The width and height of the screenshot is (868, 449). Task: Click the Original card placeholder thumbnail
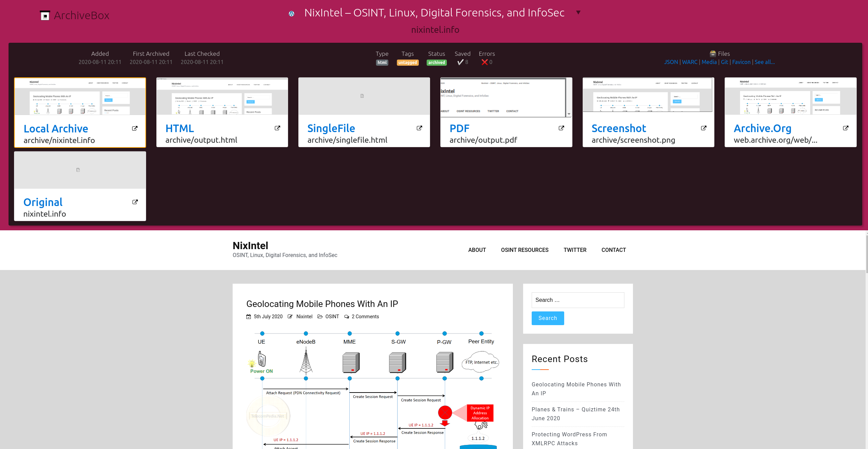[x=80, y=170]
